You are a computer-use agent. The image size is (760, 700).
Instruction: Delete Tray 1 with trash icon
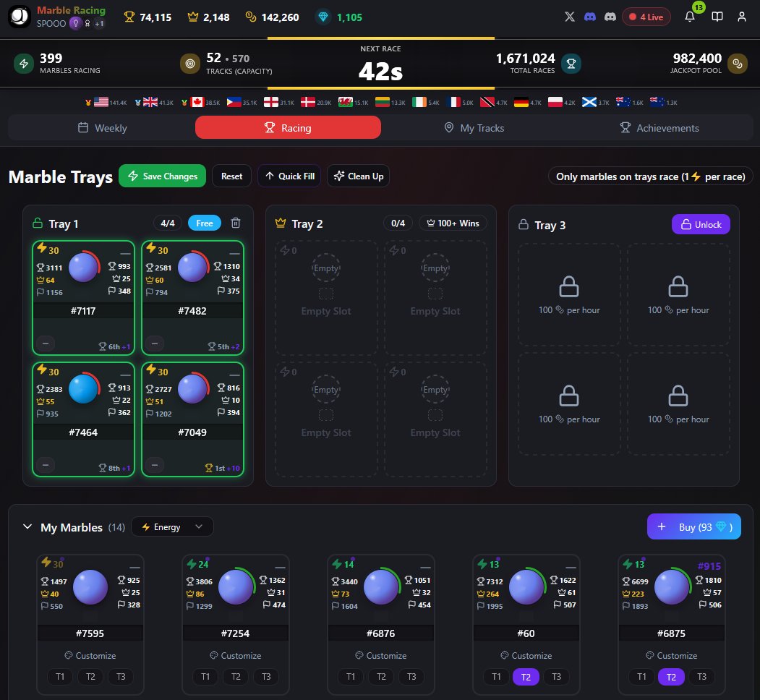236,223
